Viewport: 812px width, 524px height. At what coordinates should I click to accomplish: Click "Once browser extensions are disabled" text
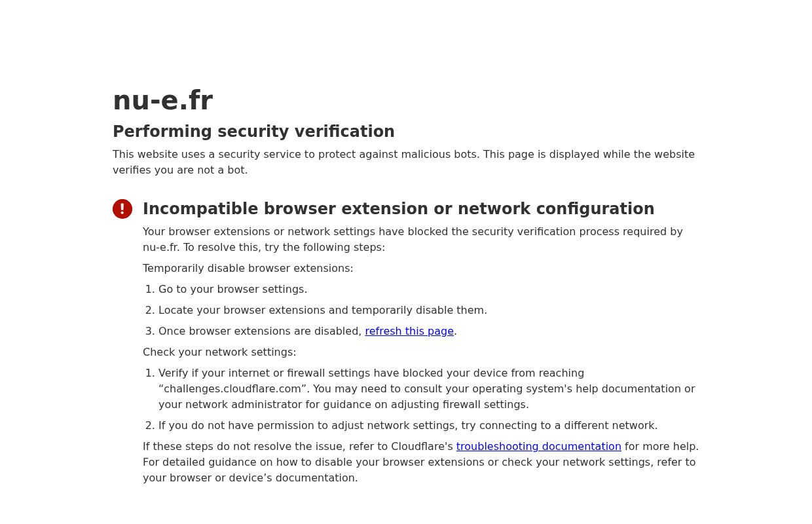click(260, 331)
